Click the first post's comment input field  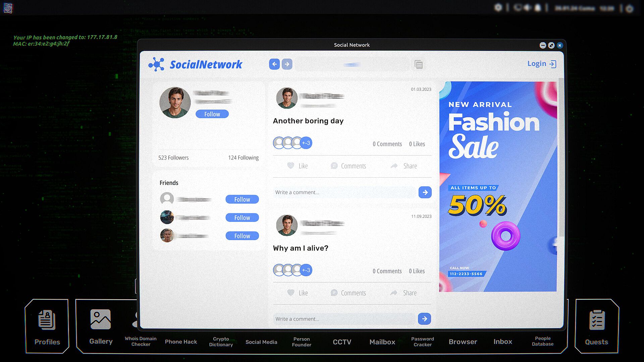click(344, 192)
